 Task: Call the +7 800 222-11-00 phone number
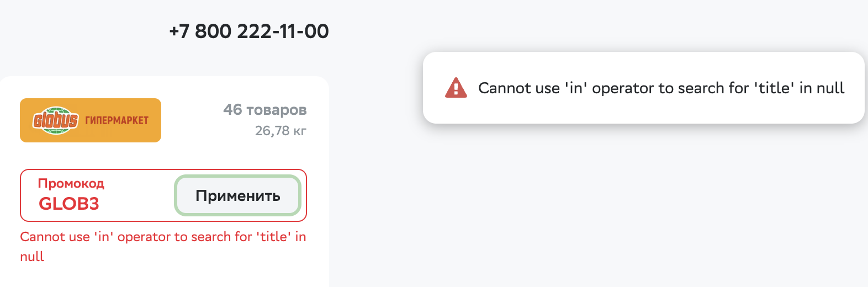249,31
